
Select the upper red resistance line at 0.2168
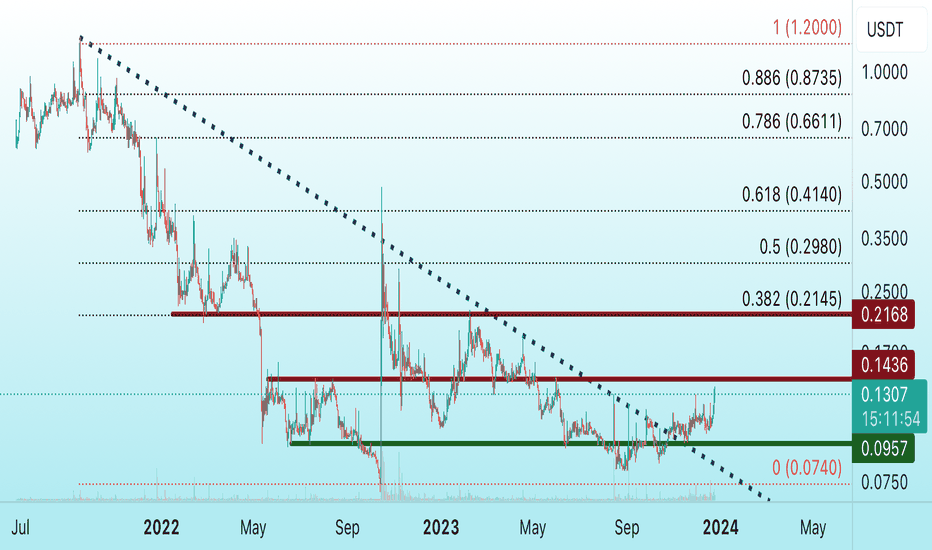click(511, 314)
